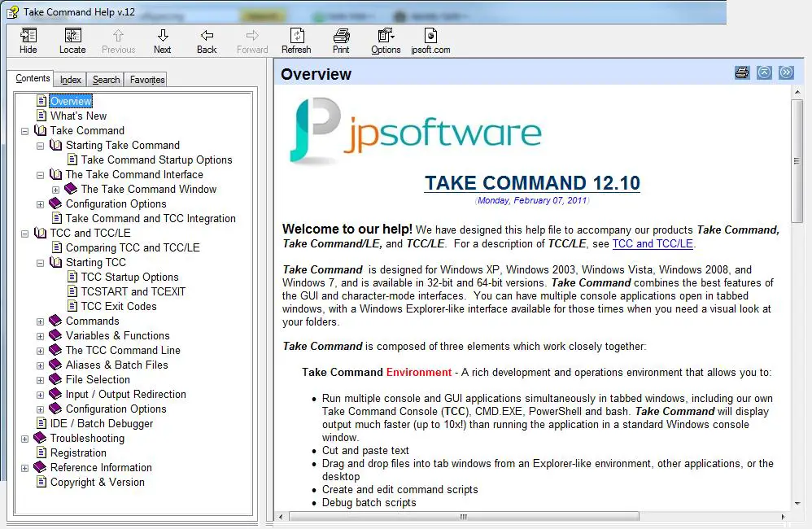Image resolution: width=812 pixels, height=529 pixels.
Task: Expand the Reference Information node
Action: (24, 468)
